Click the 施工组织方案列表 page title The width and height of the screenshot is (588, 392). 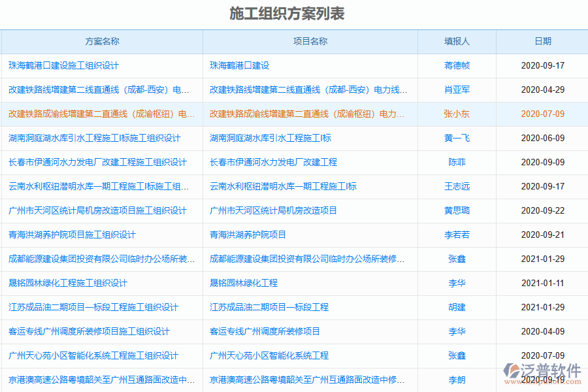point(288,12)
